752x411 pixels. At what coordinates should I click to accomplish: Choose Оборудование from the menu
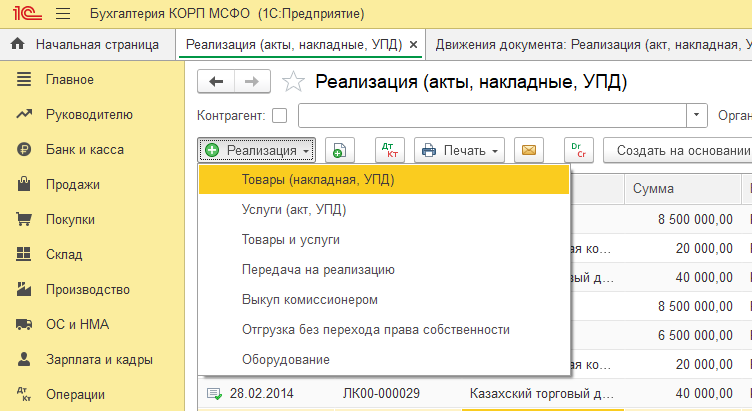pos(384,360)
